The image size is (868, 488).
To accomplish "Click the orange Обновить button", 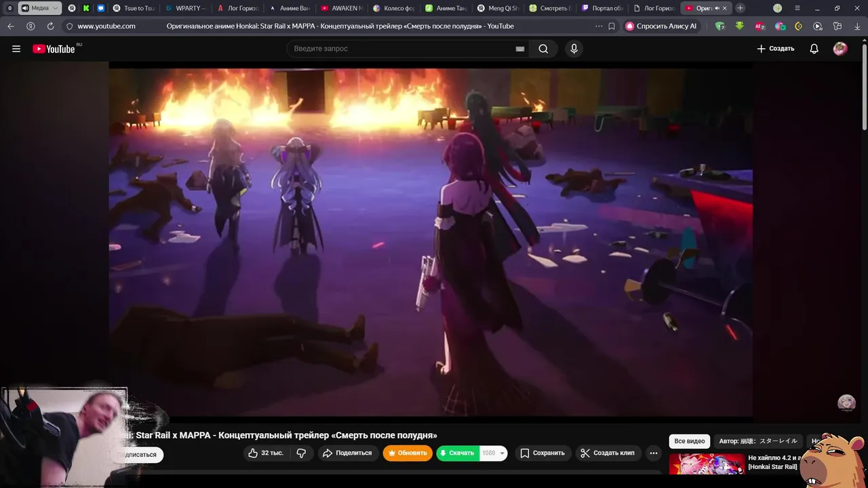I will point(408,453).
